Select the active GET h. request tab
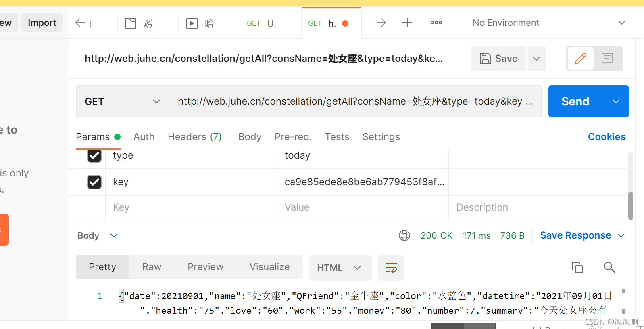644x329 pixels. click(x=331, y=23)
